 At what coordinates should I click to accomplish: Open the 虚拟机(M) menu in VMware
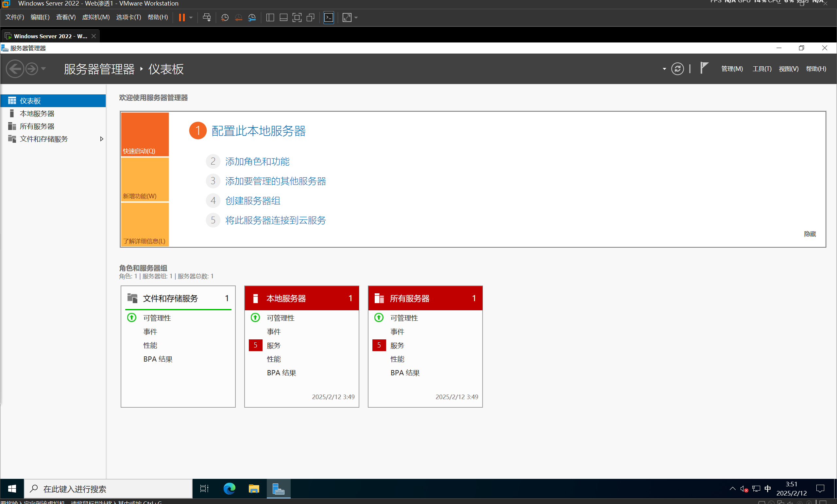click(x=96, y=17)
